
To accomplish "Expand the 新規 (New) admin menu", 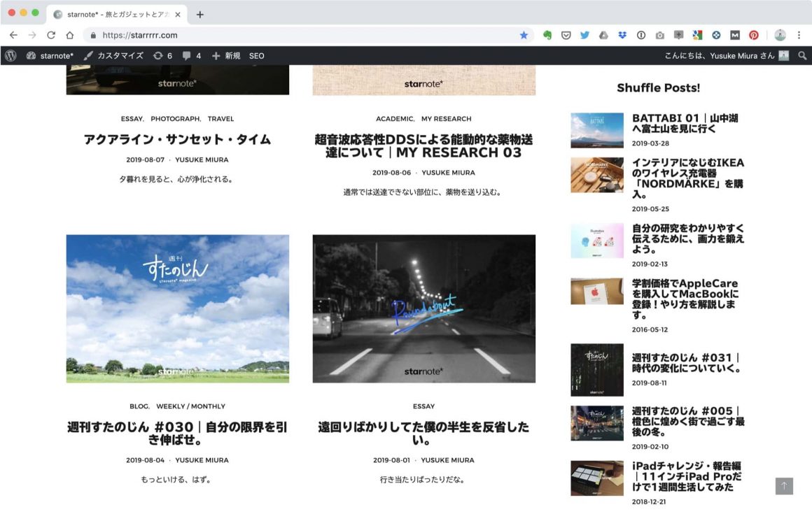I will [226, 56].
